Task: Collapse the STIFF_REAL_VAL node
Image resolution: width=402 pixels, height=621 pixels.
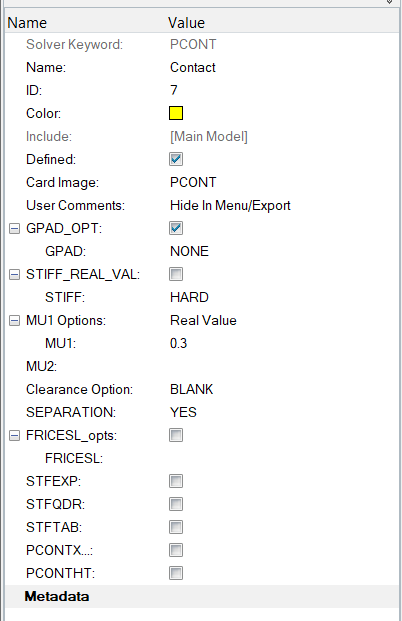Action: pyautogui.click(x=14, y=274)
